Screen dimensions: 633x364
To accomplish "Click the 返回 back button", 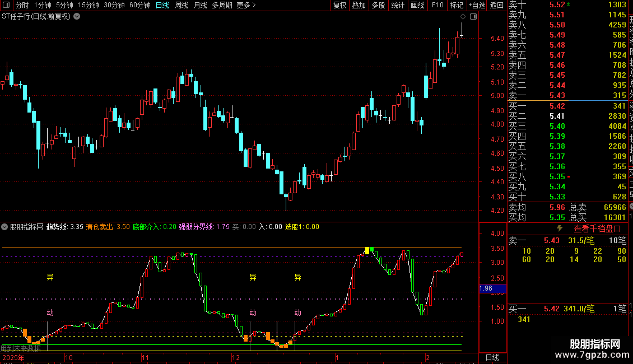I will 496,5.
